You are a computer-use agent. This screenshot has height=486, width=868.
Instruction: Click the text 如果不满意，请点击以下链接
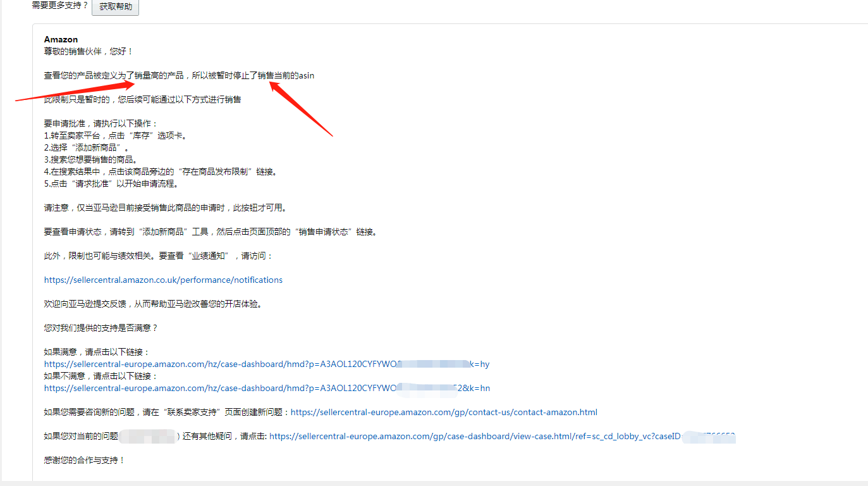tap(101, 376)
